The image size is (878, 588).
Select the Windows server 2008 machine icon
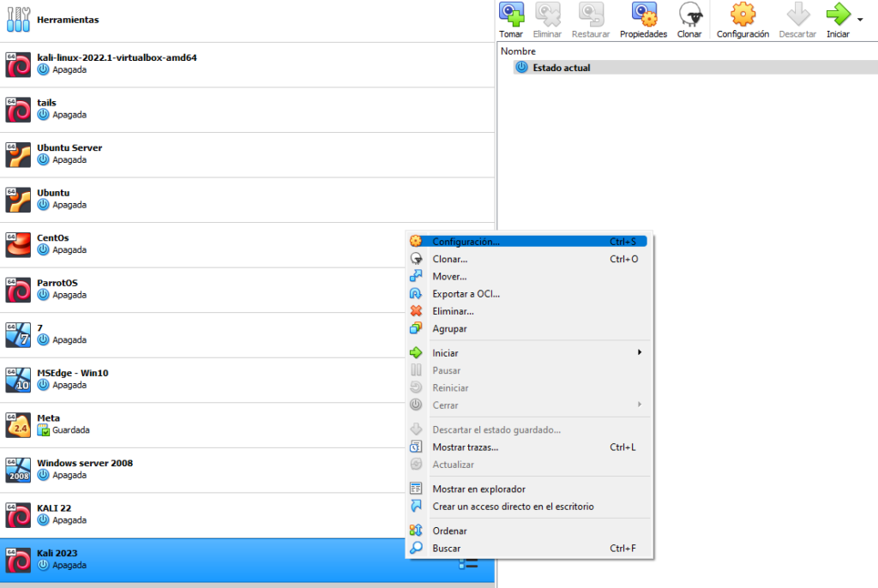[x=18, y=471]
